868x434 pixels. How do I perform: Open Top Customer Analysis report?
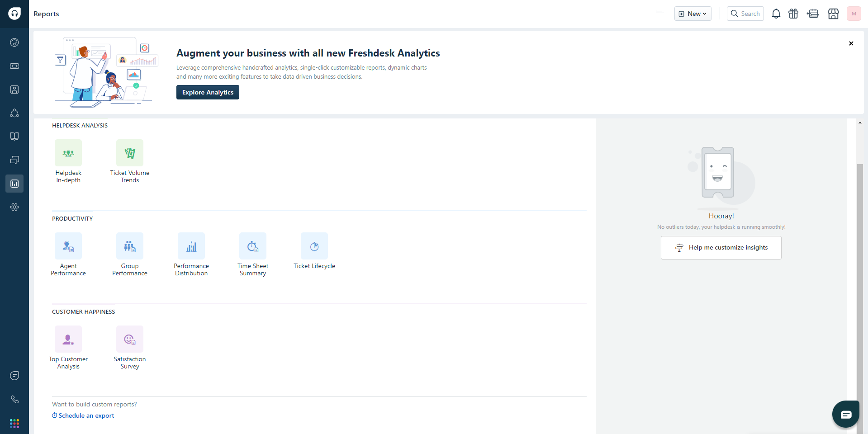click(68, 348)
